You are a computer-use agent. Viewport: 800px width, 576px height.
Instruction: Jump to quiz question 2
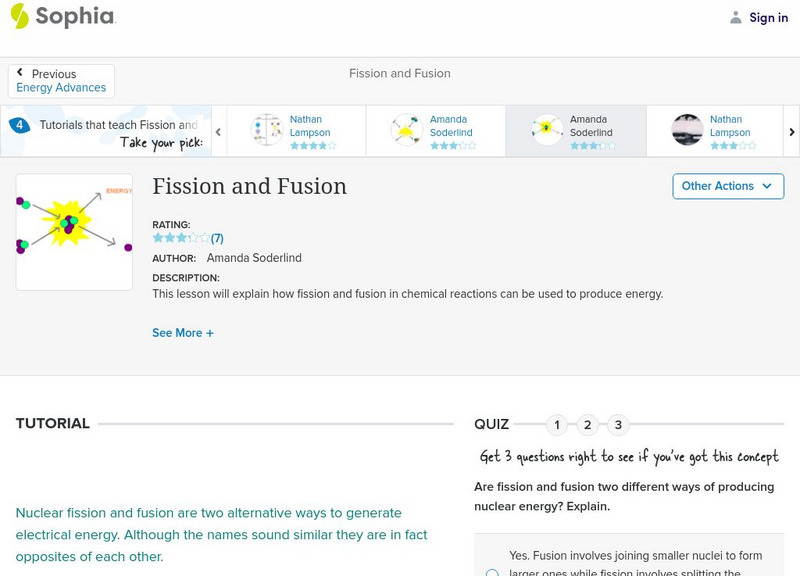click(x=588, y=425)
